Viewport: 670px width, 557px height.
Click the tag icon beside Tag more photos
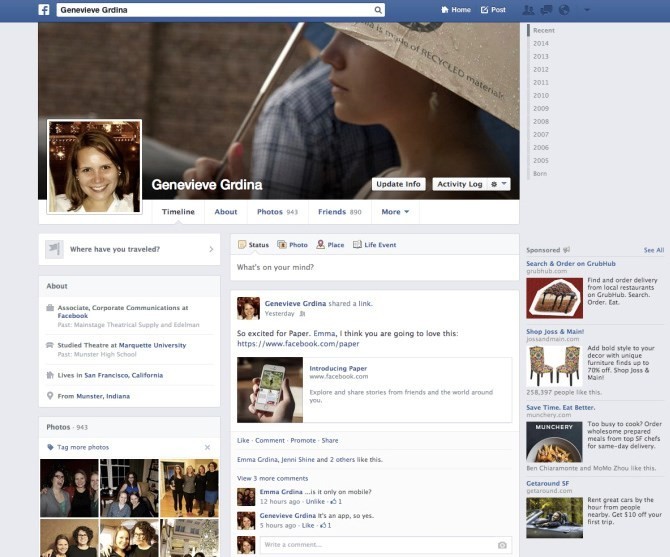[x=50, y=447]
